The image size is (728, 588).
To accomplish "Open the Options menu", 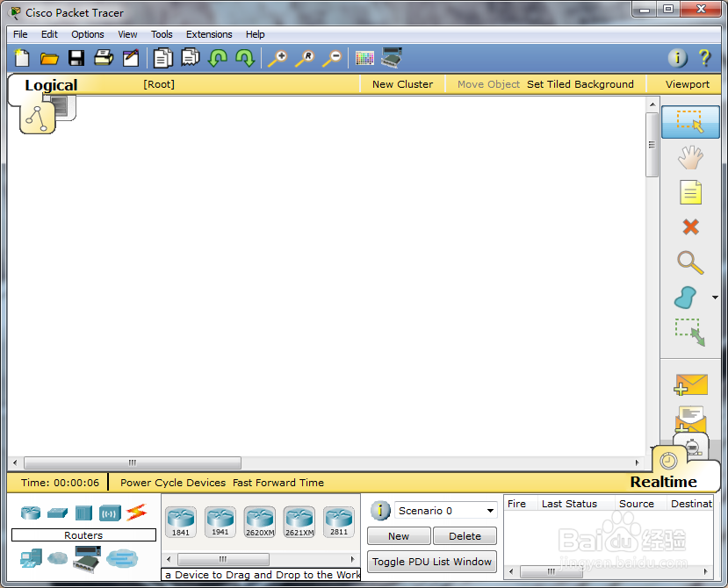I will point(88,34).
